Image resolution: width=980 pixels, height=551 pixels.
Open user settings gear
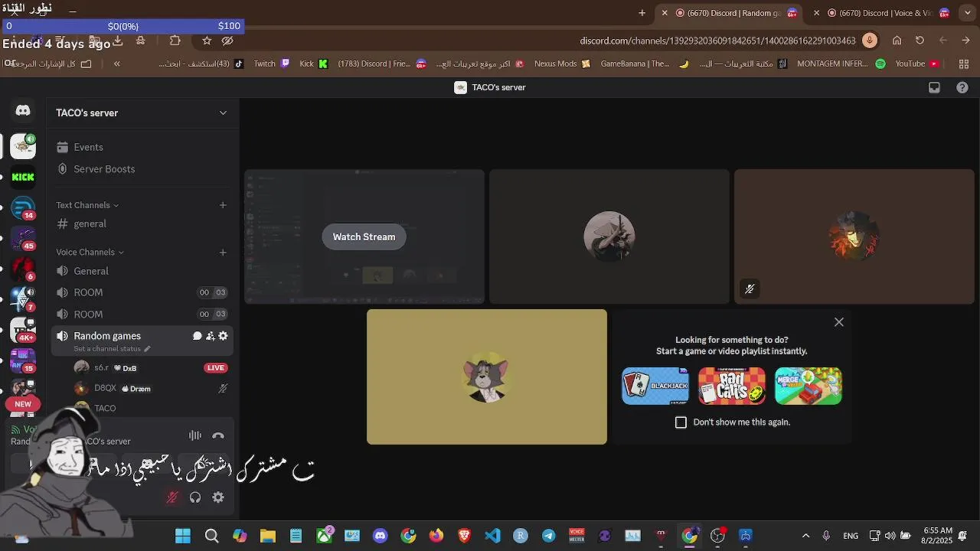pyautogui.click(x=218, y=497)
